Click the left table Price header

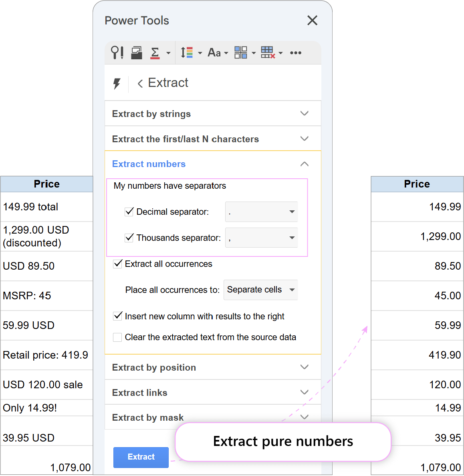tap(46, 184)
